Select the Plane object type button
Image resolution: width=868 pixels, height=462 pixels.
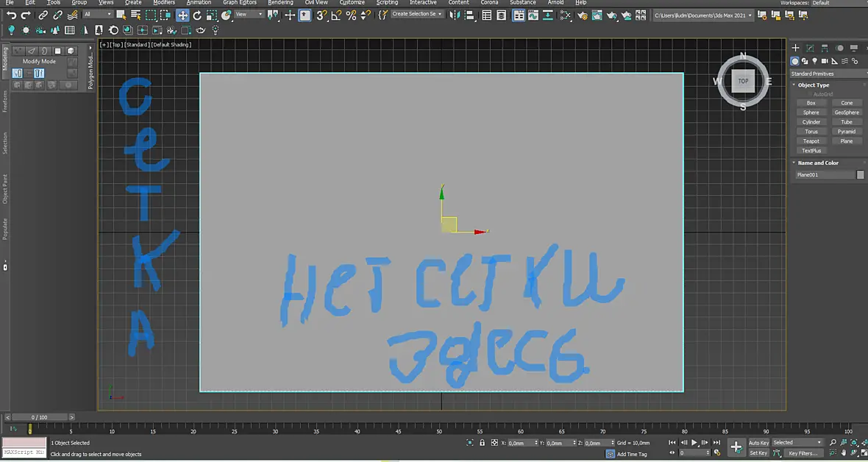[x=847, y=141]
